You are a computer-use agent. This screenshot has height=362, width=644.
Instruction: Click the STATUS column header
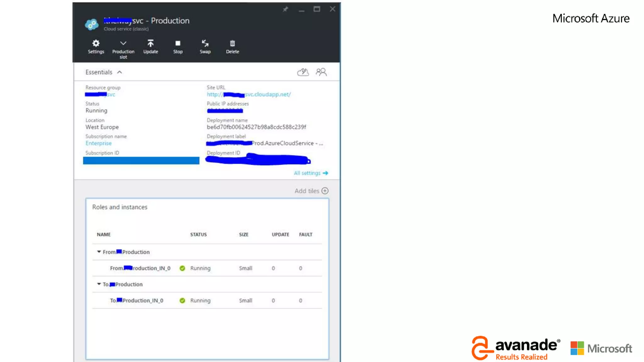(x=198, y=234)
